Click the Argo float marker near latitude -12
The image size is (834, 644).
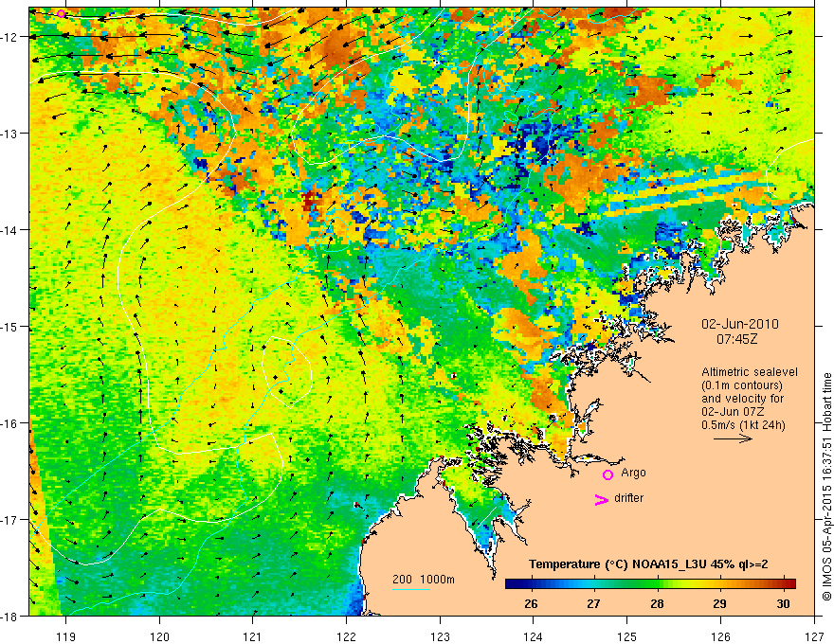point(62,13)
